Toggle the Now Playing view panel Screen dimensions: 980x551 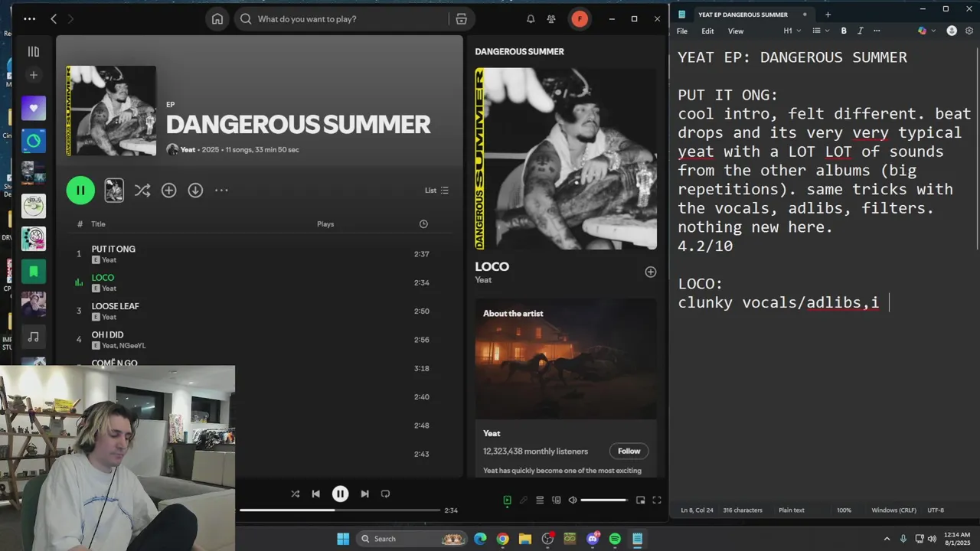507,500
